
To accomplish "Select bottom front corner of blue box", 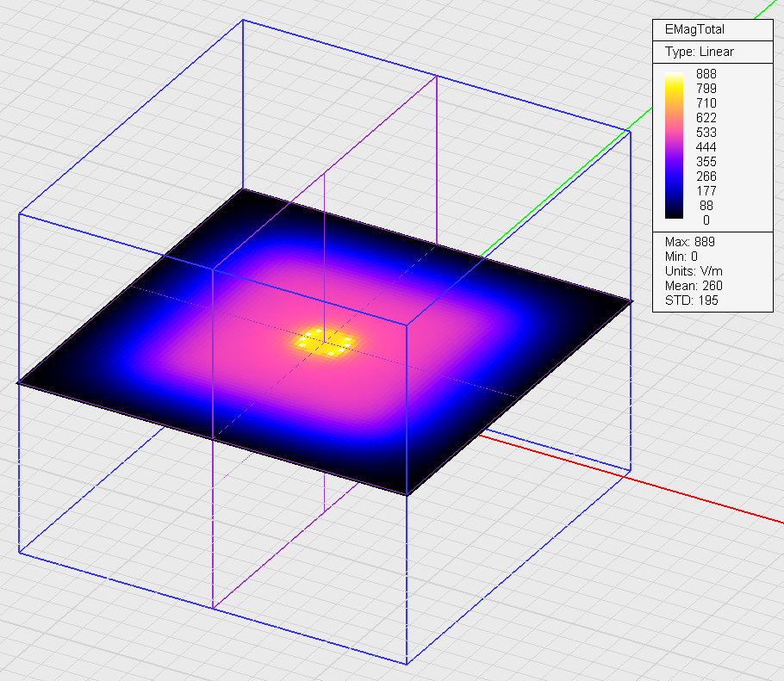I will tap(407, 664).
